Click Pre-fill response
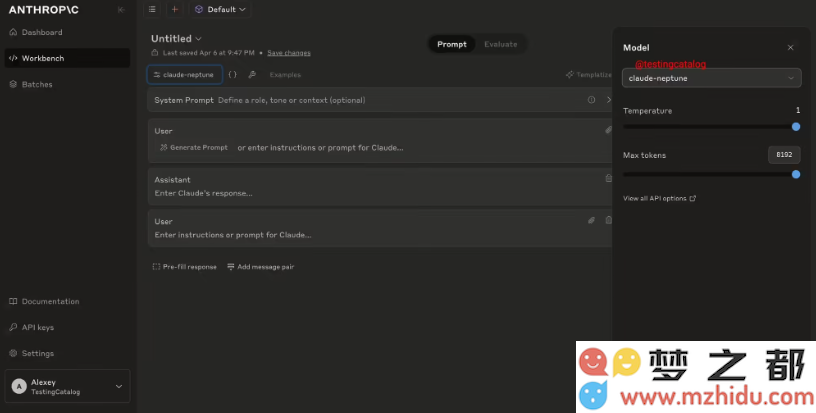Image resolution: width=816 pixels, height=413 pixels. (x=184, y=267)
